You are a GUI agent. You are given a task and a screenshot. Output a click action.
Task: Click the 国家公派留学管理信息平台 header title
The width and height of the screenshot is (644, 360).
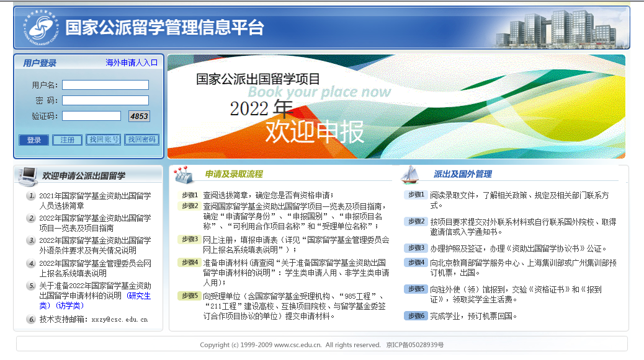[164, 27]
